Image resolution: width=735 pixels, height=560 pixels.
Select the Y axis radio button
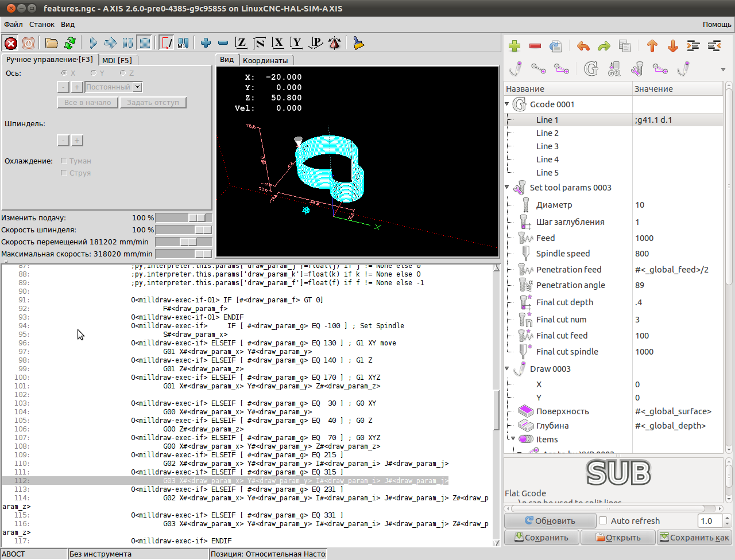pos(94,73)
